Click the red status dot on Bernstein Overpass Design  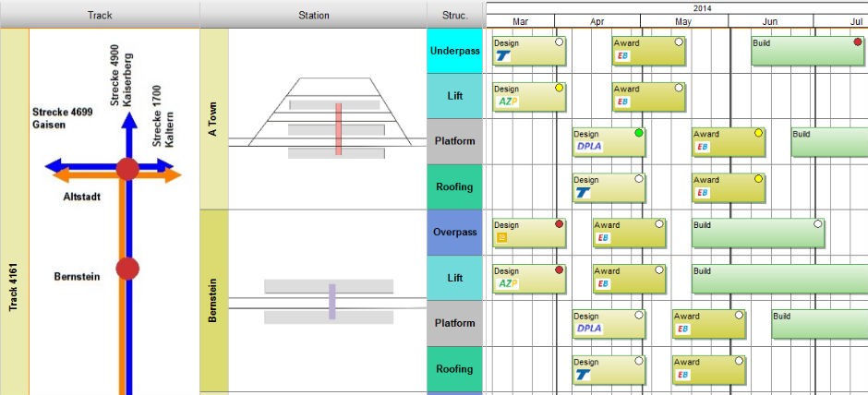coord(559,224)
